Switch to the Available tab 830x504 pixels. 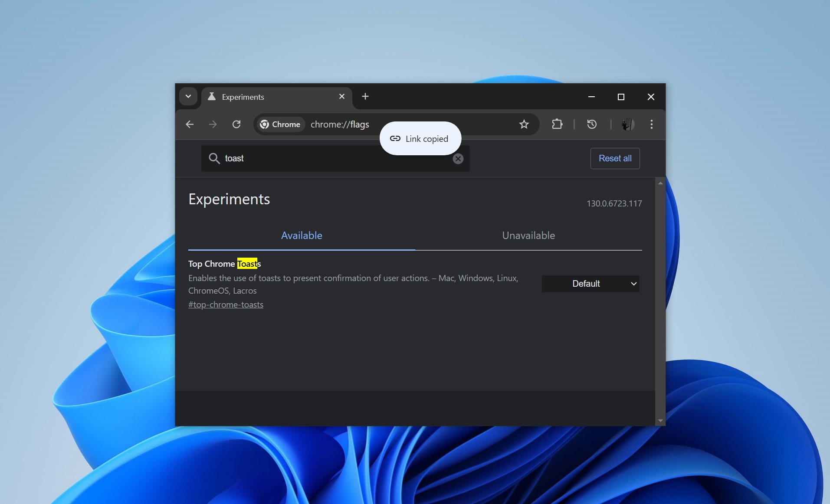[x=302, y=236]
